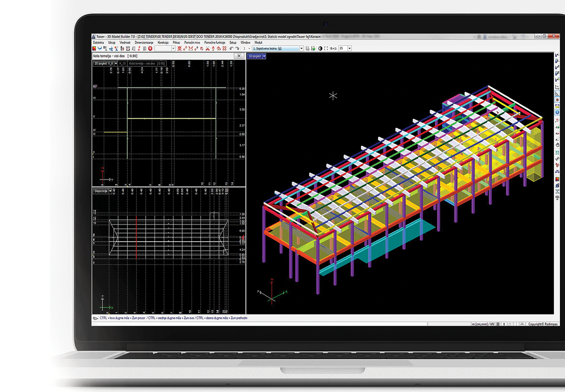The image size is (565, 392).
Task: Toggle the dashed selection frame icon
Action: coord(326,49)
